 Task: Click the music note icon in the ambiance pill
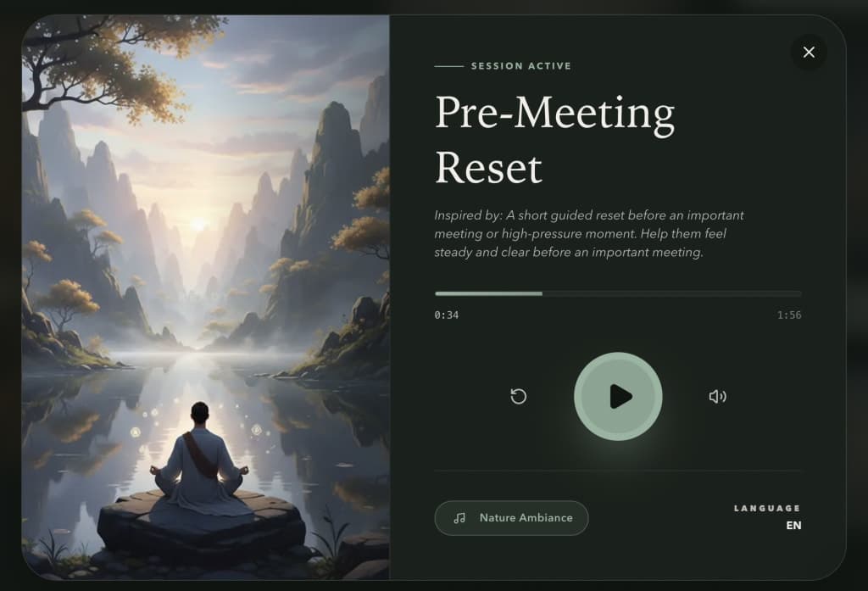459,518
